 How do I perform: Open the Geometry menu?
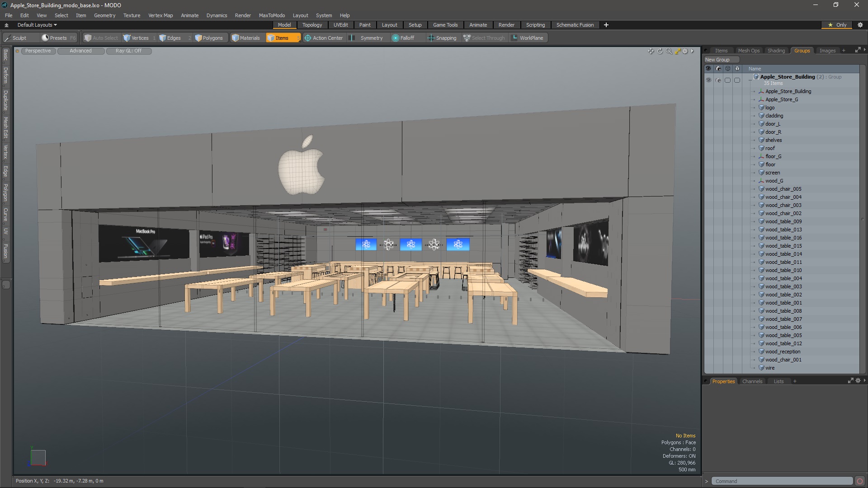[104, 15]
